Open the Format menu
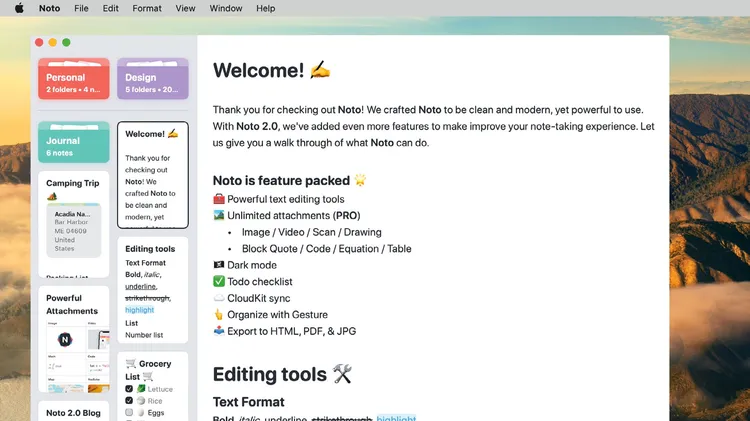Image resolution: width=750 pixels, height=421 pixels. 147,8
